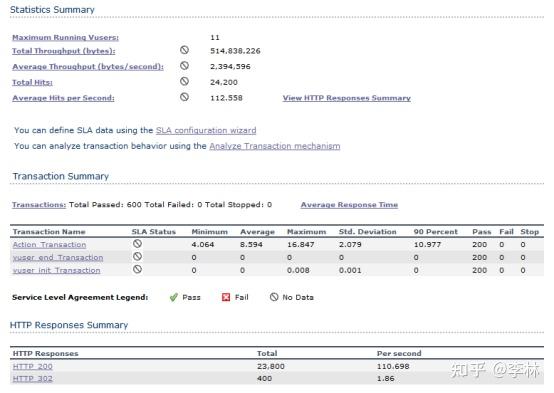Click the HTTP Responses column header
This screenshot has width=554, height=393.
pyautogui.click(x=46, y=353)
